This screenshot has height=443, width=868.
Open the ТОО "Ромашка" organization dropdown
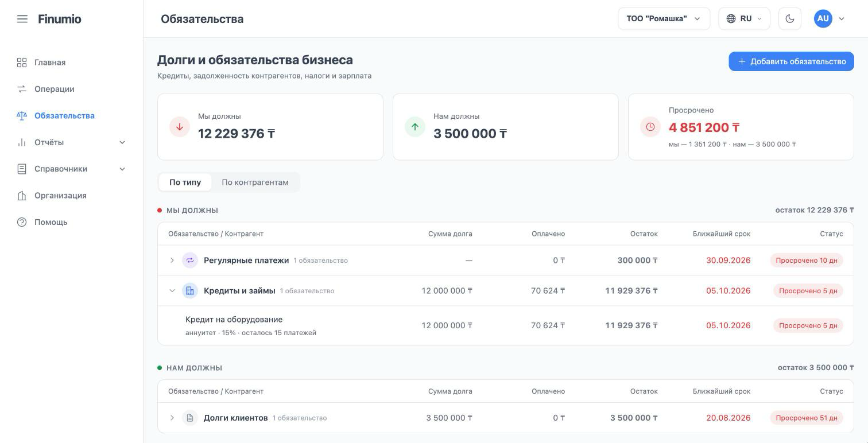click(664, 18)
